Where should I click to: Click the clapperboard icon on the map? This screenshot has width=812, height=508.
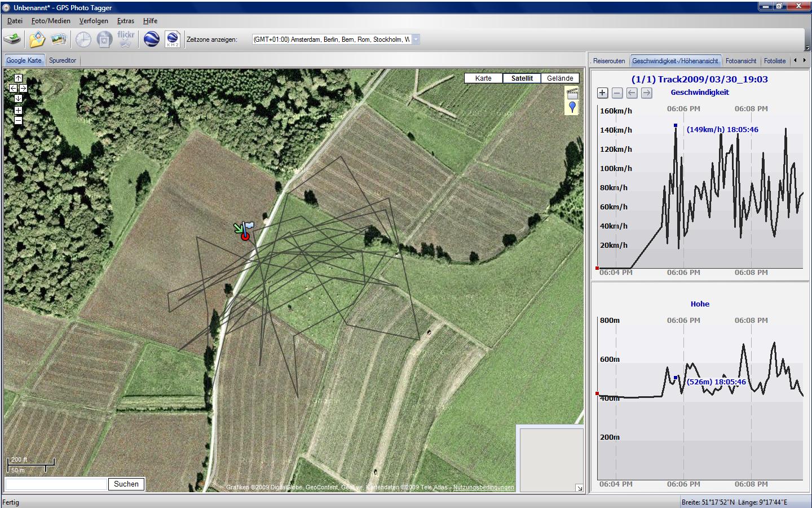point(572,93)
